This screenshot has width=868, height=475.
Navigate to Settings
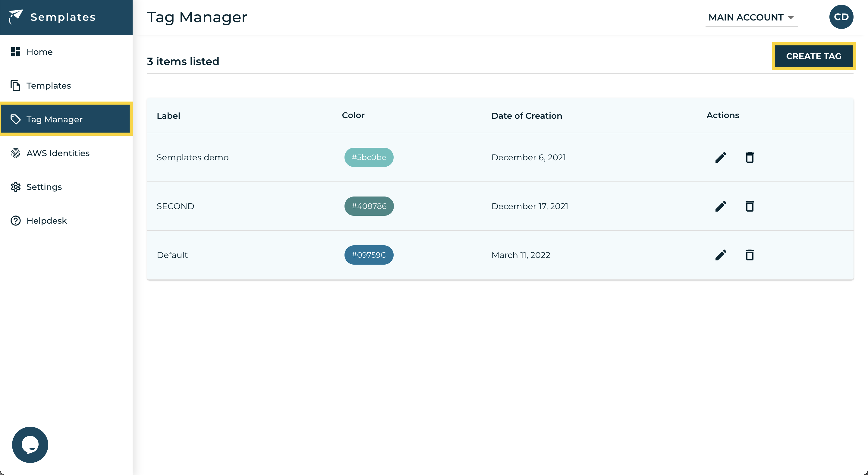click(x=44, y=187)
